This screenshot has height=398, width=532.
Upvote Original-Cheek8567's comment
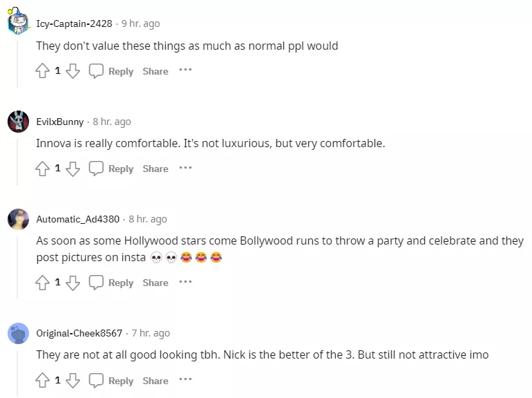pyautogui.click(x=43, y=380)
